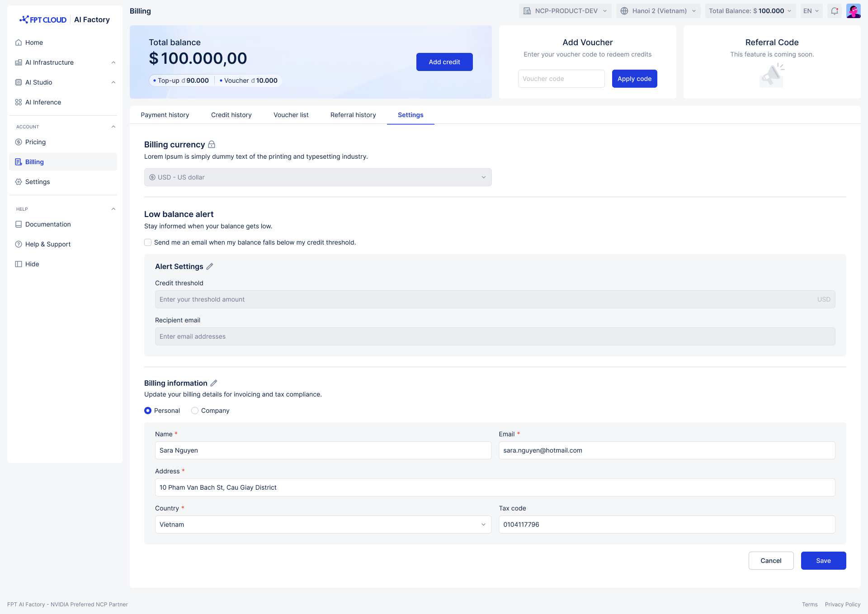Hide the sidebar panel
Image resolution: width=868 pixels, height=614 pixels.
tap(32, 264)
